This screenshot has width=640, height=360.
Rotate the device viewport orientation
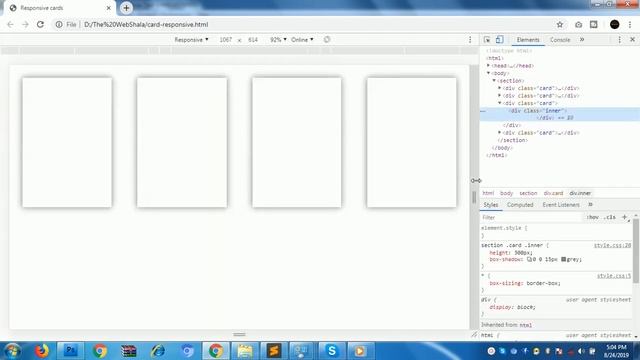[327, 40]
